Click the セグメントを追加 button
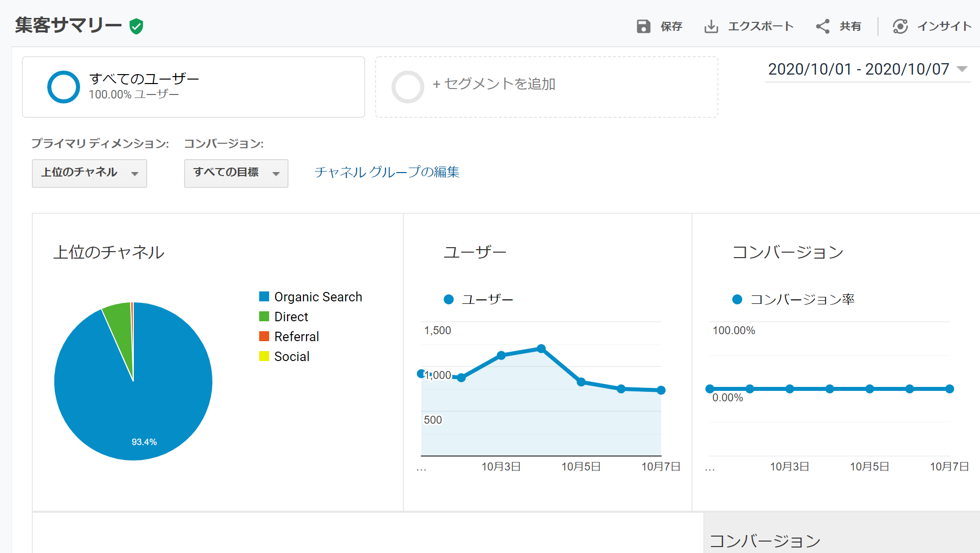 click(x=495, y=85)
